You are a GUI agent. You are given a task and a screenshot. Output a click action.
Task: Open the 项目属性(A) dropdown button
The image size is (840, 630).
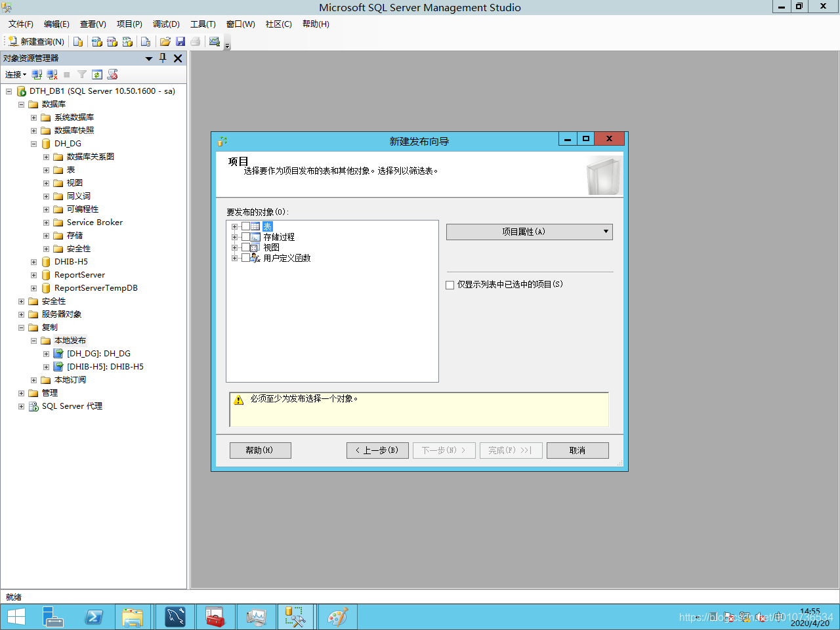coord(529,232)
